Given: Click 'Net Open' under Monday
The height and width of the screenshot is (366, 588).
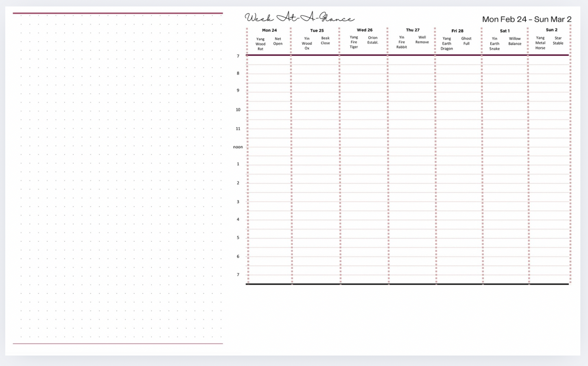Looking at the screenshot, I should tap(278, 41).
